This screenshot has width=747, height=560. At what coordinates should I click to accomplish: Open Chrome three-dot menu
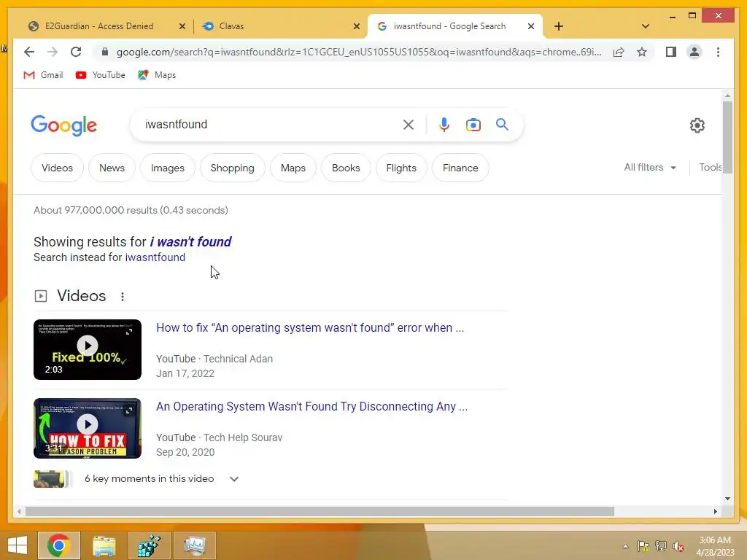718,52
